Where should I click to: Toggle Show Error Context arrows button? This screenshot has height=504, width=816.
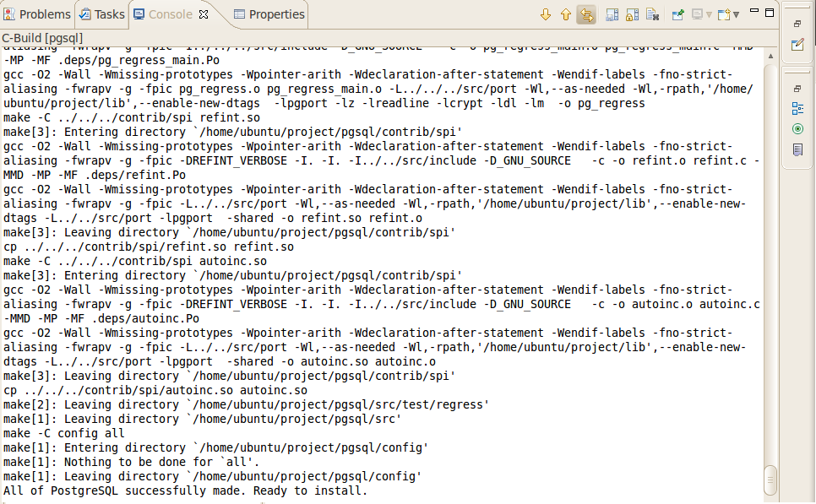(586, 14)
